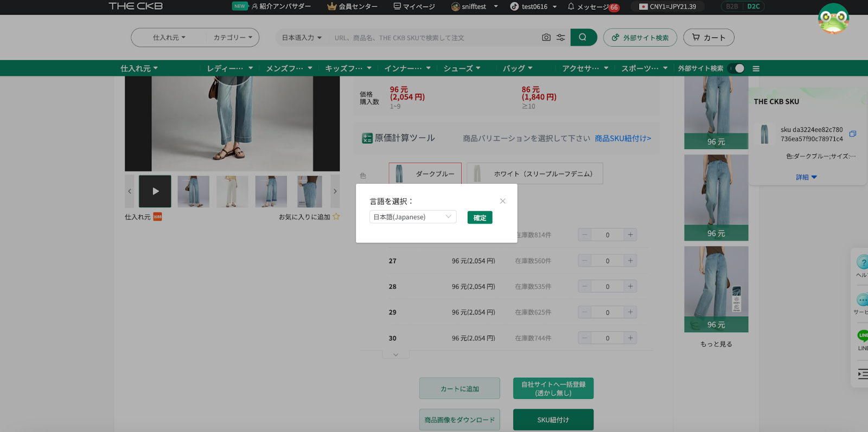Select the ホワイト color option
This screenshot has height=432, width=868.
pos(535,173)
